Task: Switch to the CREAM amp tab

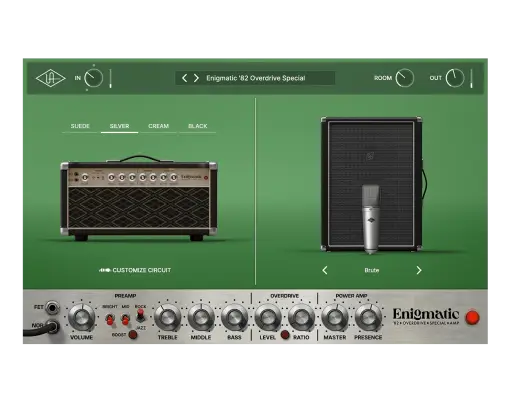Action: click(x=158, y=126)
